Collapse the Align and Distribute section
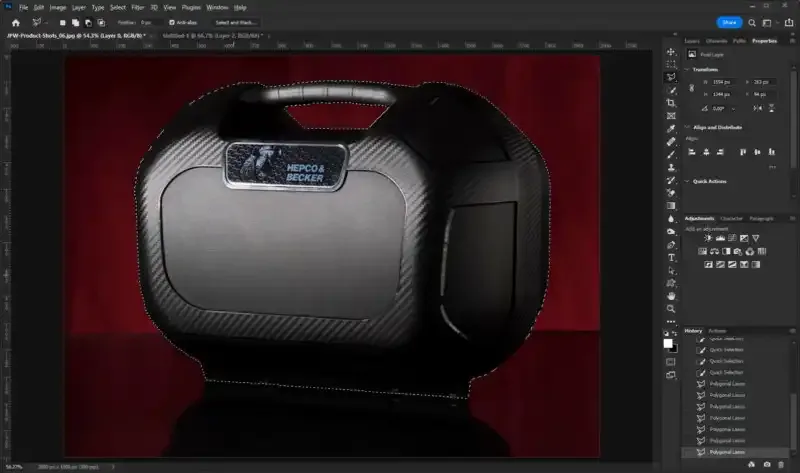Image resolution: width=800 pixels, height=473 pixels. (x=688, y=127)
